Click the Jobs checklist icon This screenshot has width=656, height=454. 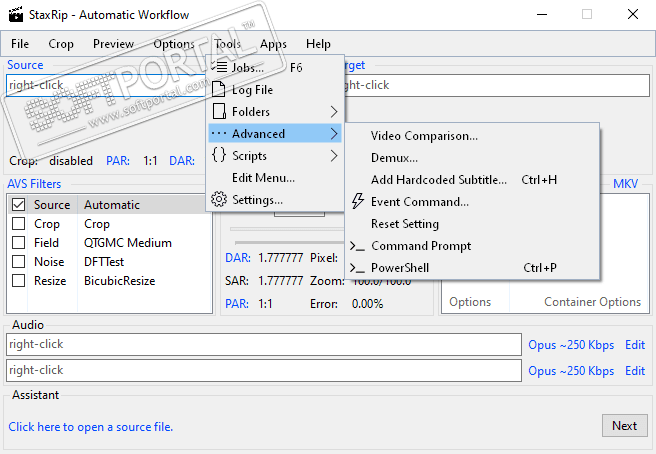click(219, 67)
